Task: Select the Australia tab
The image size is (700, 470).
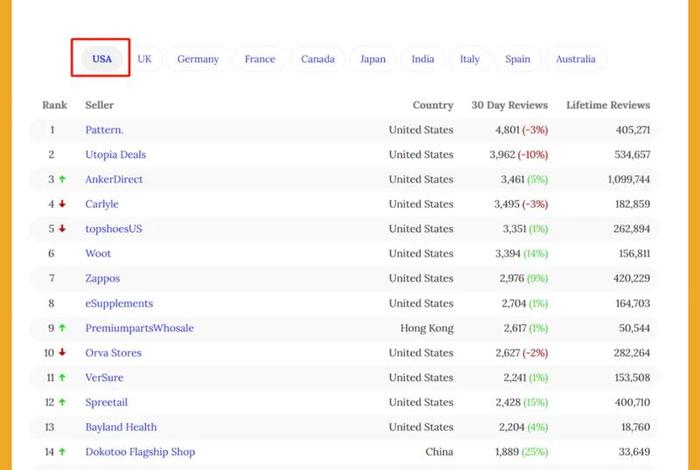Action: 576,59
